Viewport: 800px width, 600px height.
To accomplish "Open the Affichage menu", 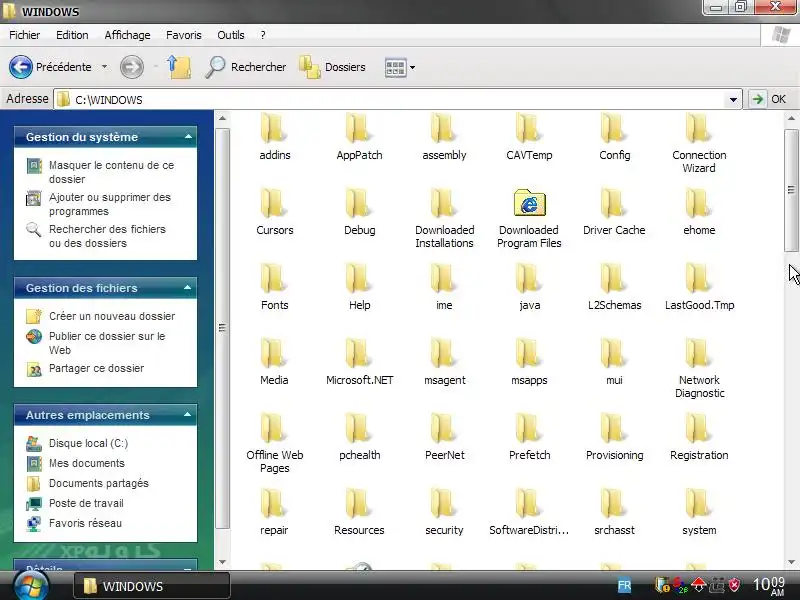I will click(128, 35).
